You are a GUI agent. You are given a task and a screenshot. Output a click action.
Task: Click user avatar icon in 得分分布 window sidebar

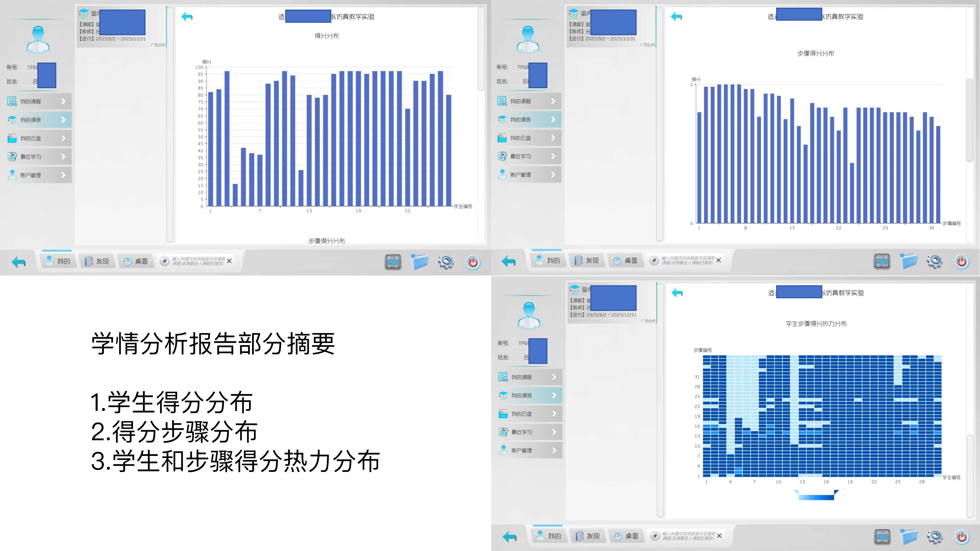(38, 39)
